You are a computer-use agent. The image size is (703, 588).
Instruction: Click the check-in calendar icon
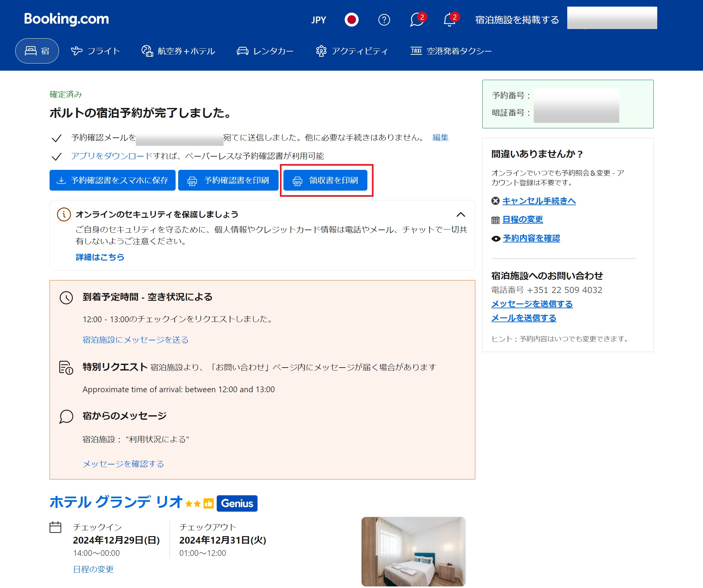[x=56, y=527]
